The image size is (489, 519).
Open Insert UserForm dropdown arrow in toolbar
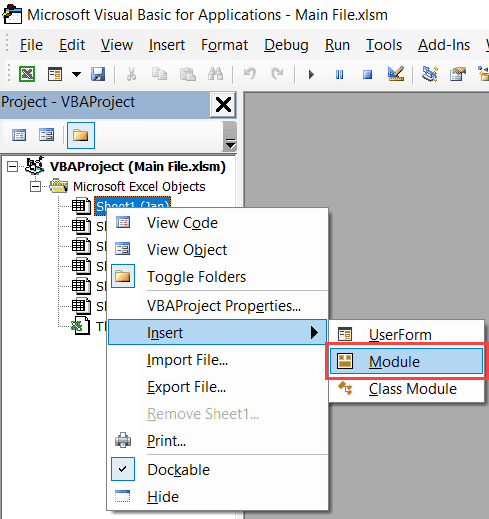tap(76, 74)
